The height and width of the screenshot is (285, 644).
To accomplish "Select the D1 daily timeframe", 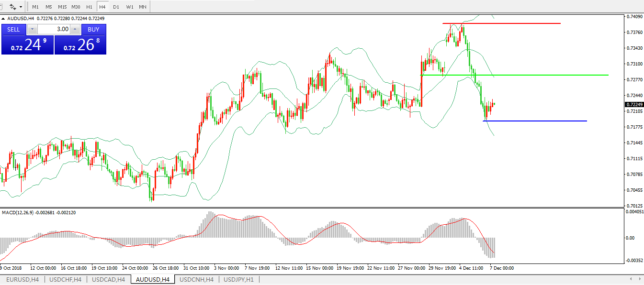I will [116, 7].
